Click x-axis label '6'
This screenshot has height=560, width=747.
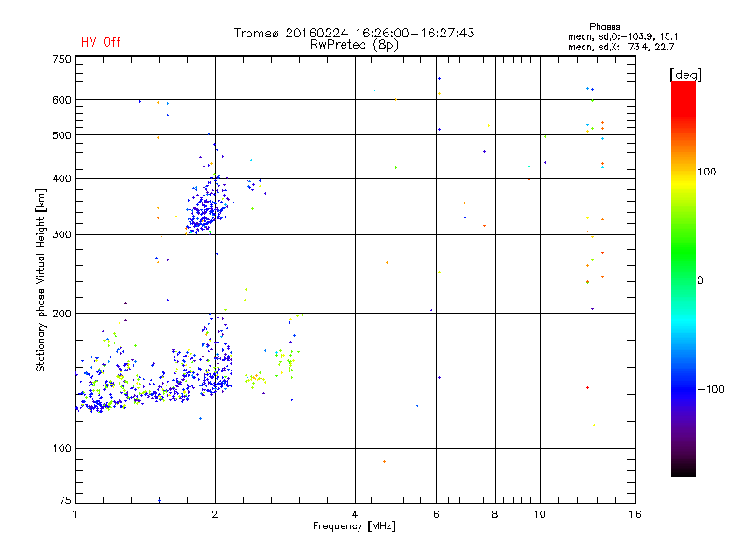436,514
